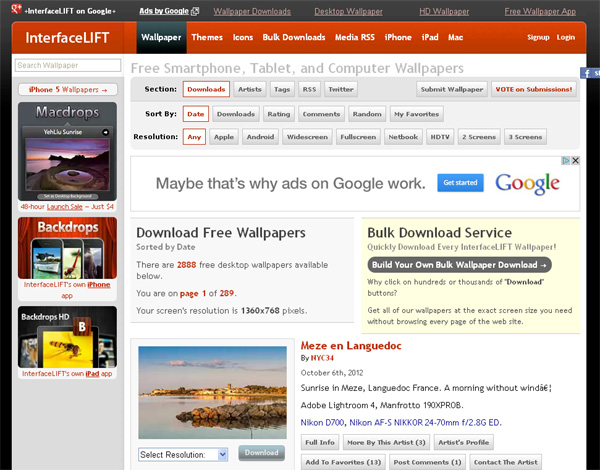Click the Ads by Google external link icon
Screen dimensions: 600x470
pyautogui.click(x=195, y=11)
